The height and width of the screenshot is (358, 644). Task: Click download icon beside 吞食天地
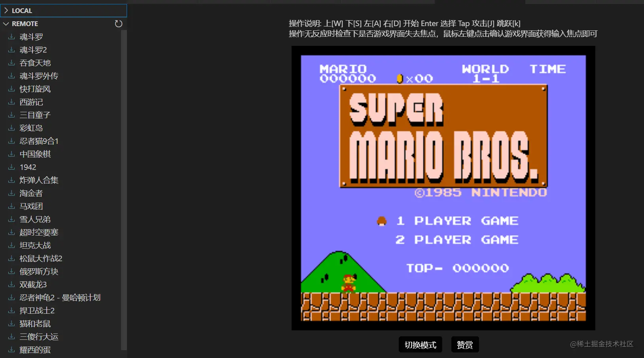click(x=11, y=63)
